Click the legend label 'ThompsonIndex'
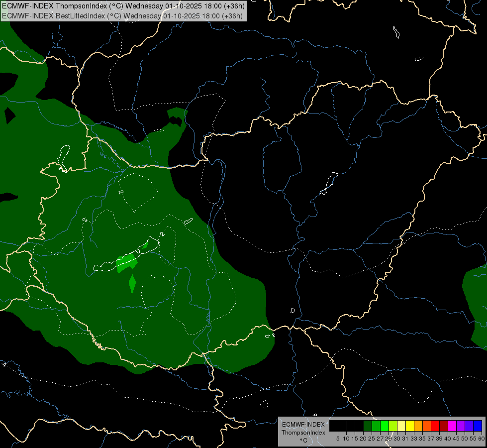 coord(303,433)
